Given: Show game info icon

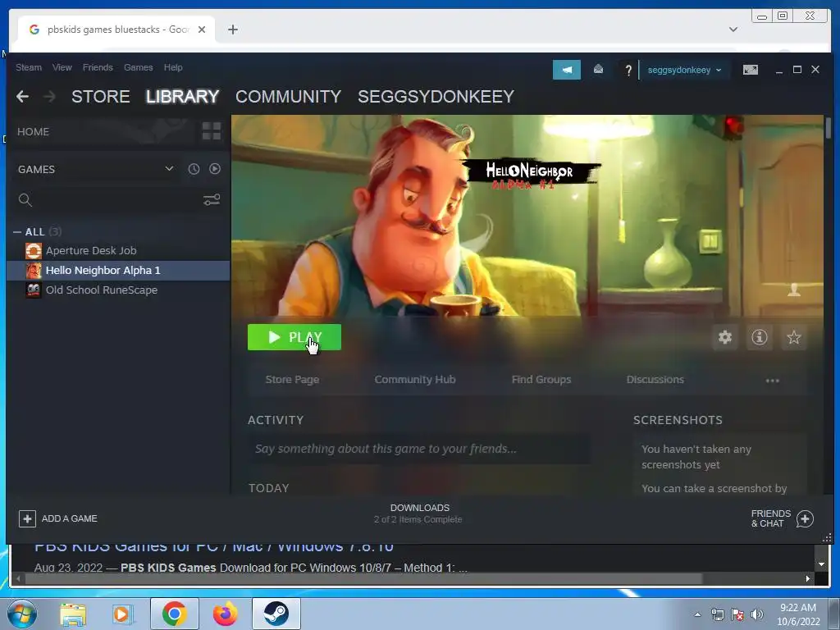Looking at the screenshot, I should [x=759, y=337].
